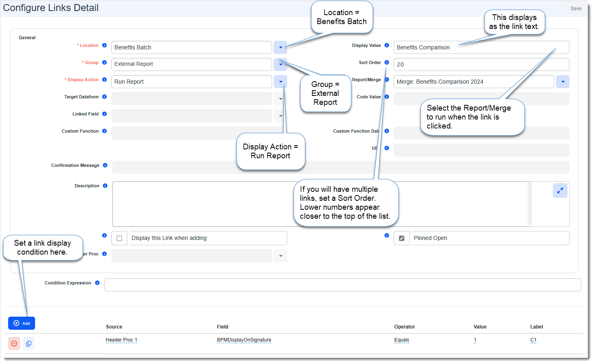
Task: Expand the Description field with arrows icon
Action: pos(560,191)
